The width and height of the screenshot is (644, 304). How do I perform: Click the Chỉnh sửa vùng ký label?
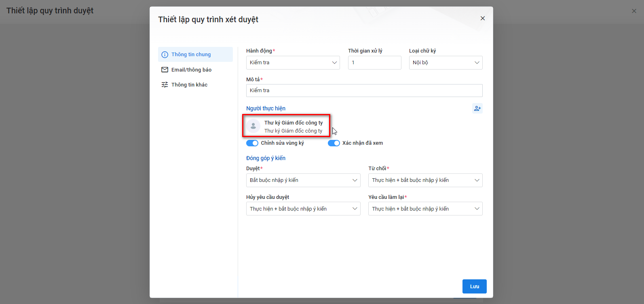[282, 143]
